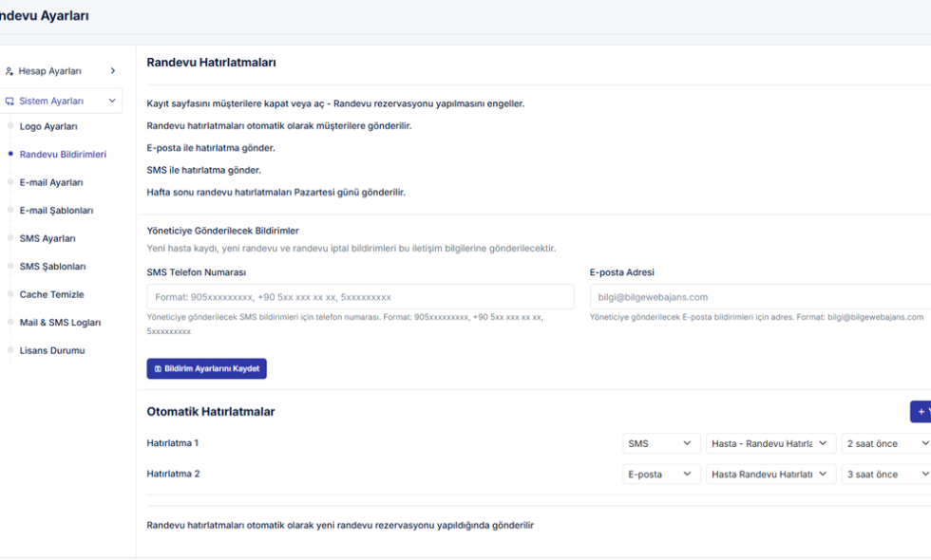Expand the Hesap Ayarları chevron
The height and width of the screenshot is (560, 931).
click(x=112, y=71)
